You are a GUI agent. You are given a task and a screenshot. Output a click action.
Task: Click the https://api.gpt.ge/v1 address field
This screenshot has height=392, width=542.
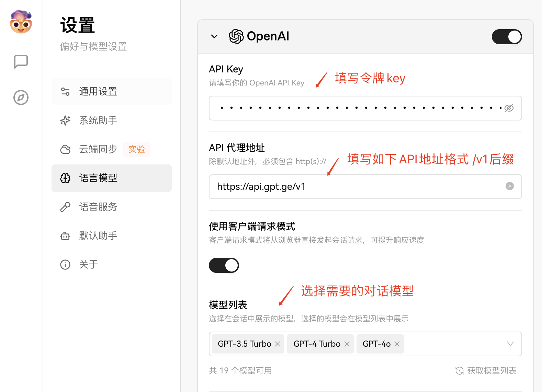pos(365,187)
